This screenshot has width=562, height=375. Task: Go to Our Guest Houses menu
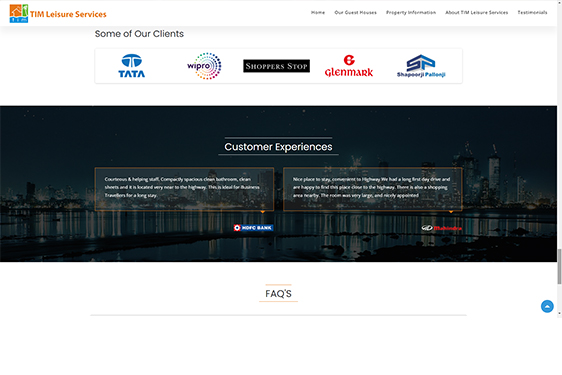pyautogui.click(x=356, y=13)
